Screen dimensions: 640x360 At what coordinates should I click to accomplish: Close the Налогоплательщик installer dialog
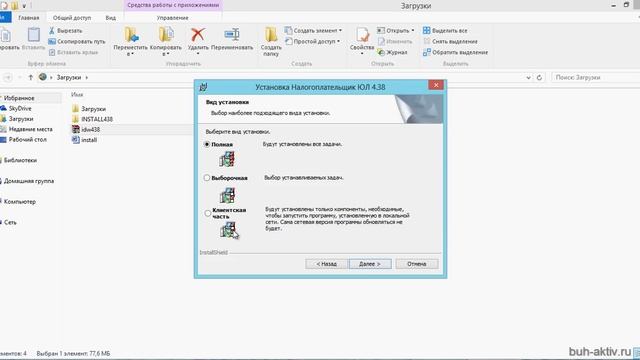pos(436,85)
